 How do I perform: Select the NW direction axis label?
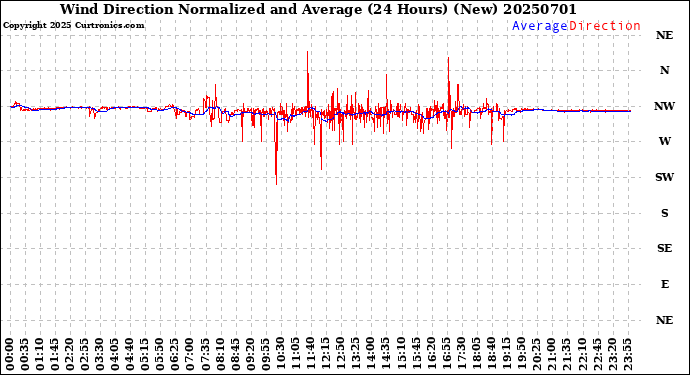point(664,106)
